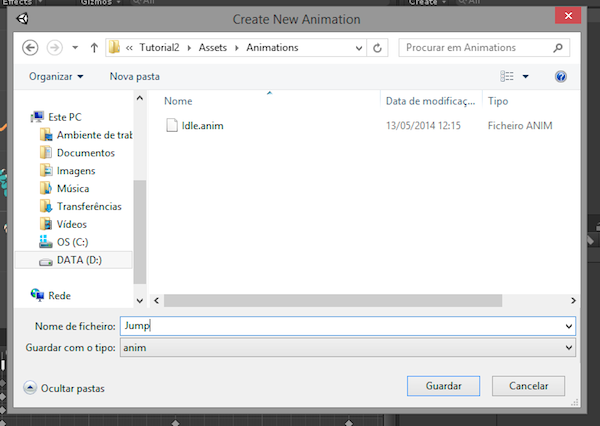
Task: Select Rede in navigation pane
Action: tap(59, 296)
